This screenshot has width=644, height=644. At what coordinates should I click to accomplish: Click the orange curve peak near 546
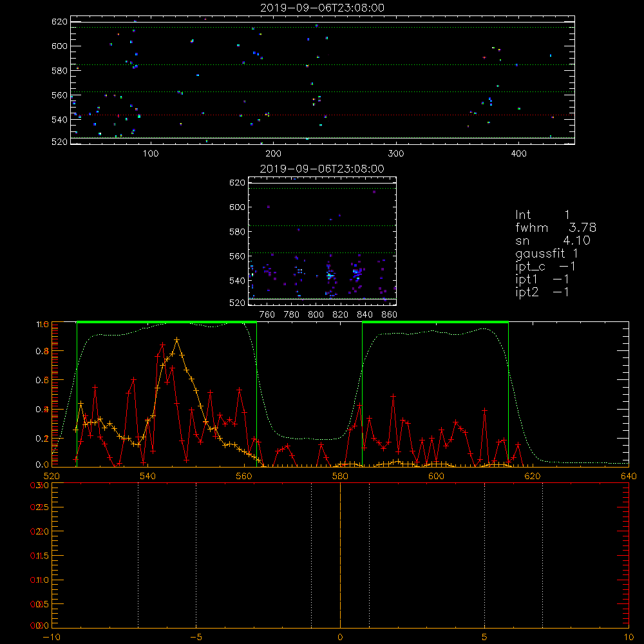(177, 340)
